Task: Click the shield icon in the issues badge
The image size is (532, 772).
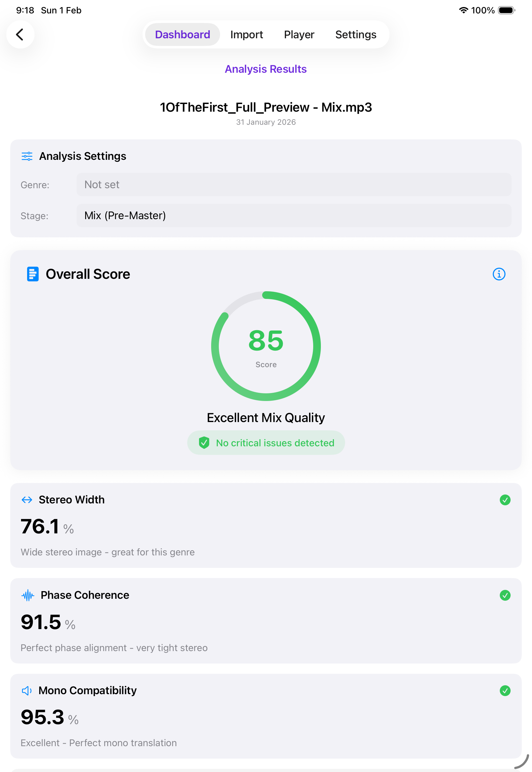Action: tap(204, 443)
